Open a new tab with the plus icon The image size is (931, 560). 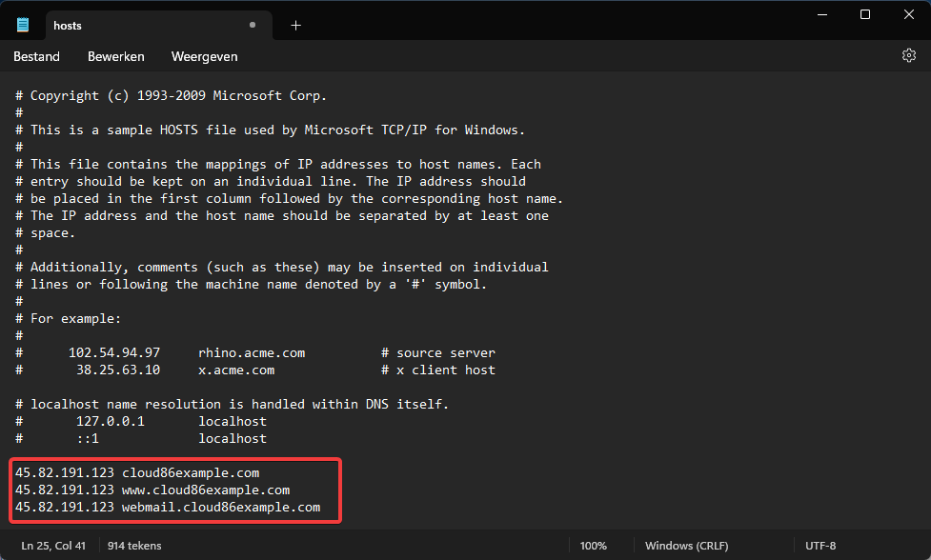295,25
